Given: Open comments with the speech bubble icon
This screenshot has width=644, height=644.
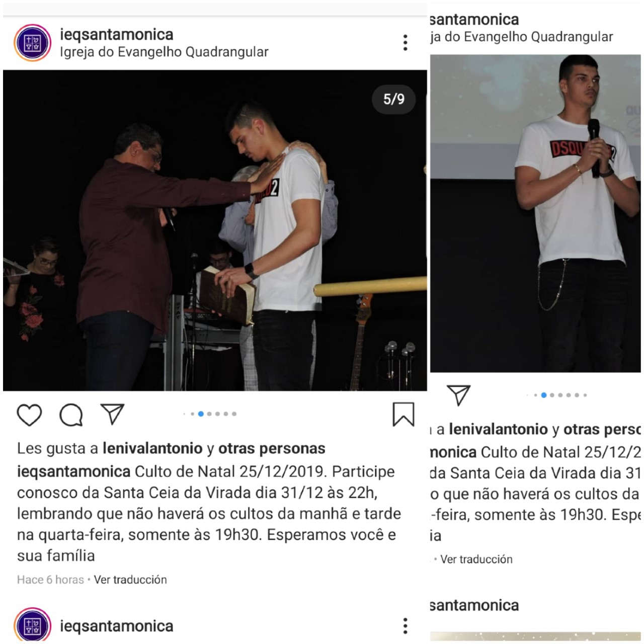Looking at the screenshot, I should (71, 415).
